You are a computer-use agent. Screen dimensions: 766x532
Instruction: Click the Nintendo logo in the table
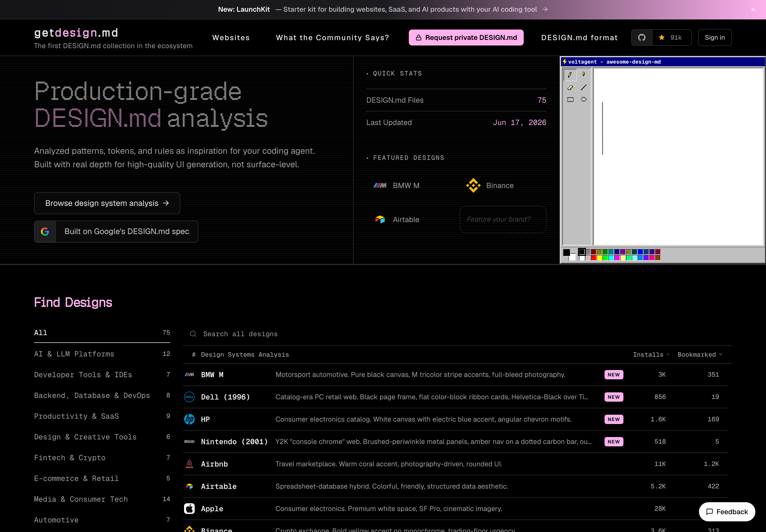pyautogui.click(x=189, y=441)
